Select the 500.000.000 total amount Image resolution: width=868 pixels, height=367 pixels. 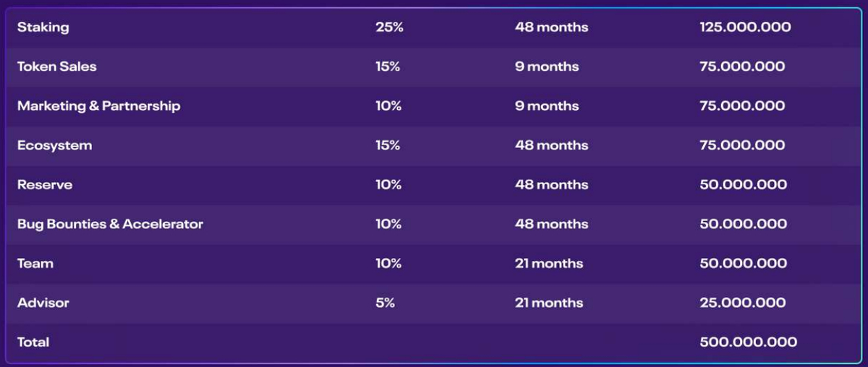(x=749, y=342)
